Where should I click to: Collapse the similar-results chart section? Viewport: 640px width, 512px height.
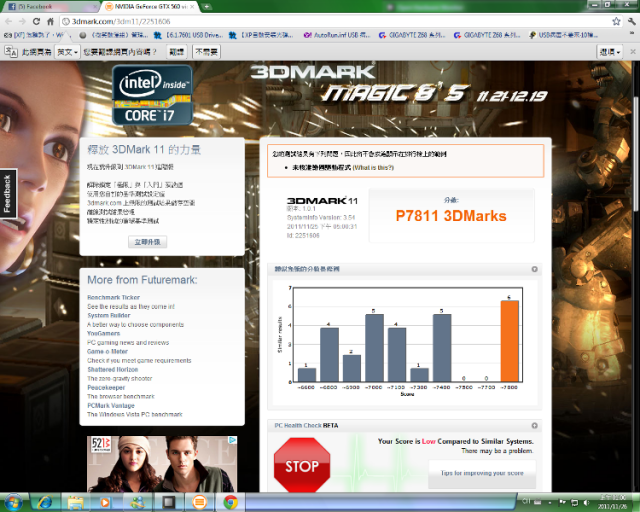pos(534,269)
